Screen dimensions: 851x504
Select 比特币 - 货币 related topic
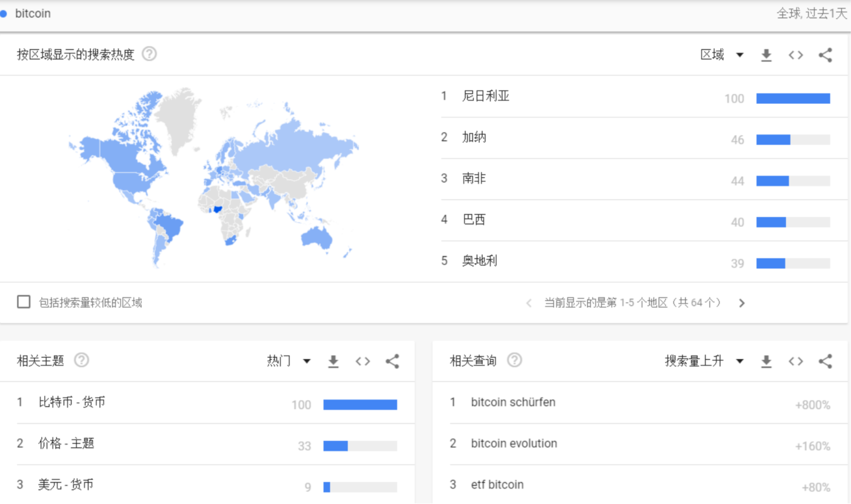pos(72,402)
